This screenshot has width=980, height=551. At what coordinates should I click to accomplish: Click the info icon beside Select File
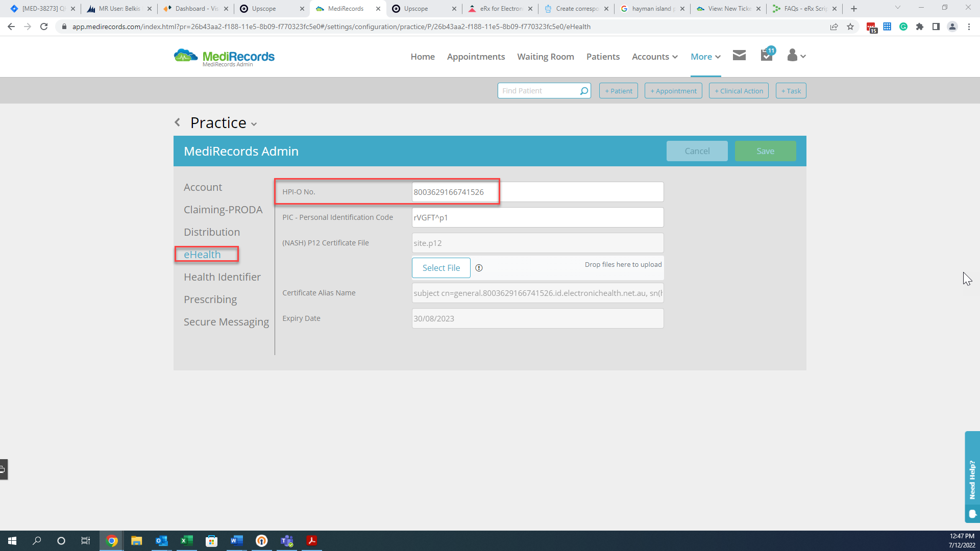point(479,268)
